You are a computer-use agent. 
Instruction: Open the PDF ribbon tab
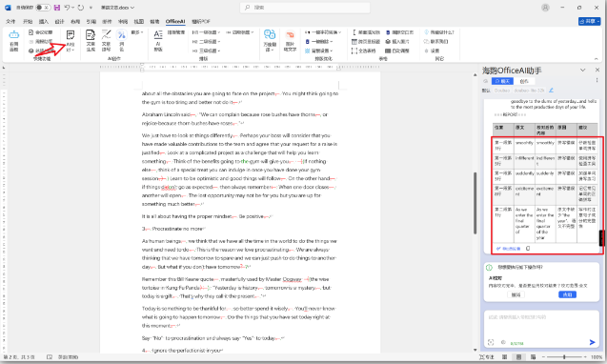click(x=201, y=21)
